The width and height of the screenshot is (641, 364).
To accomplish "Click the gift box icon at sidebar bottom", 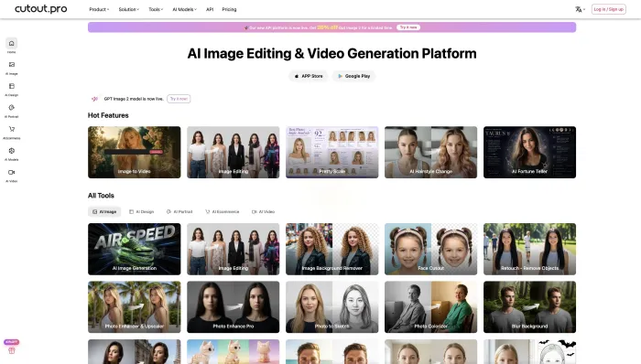I will [x=11, y=350].
